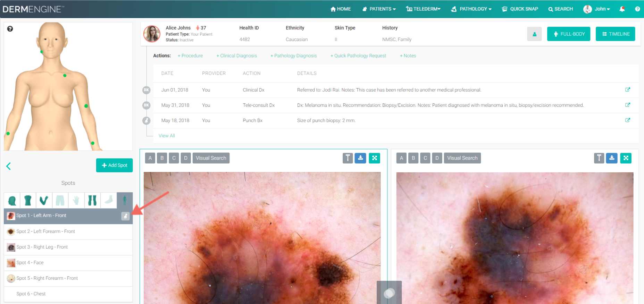Download the left dermoscopy image
644x304 pixels.
pyautogui.click(x=360, y=158)
